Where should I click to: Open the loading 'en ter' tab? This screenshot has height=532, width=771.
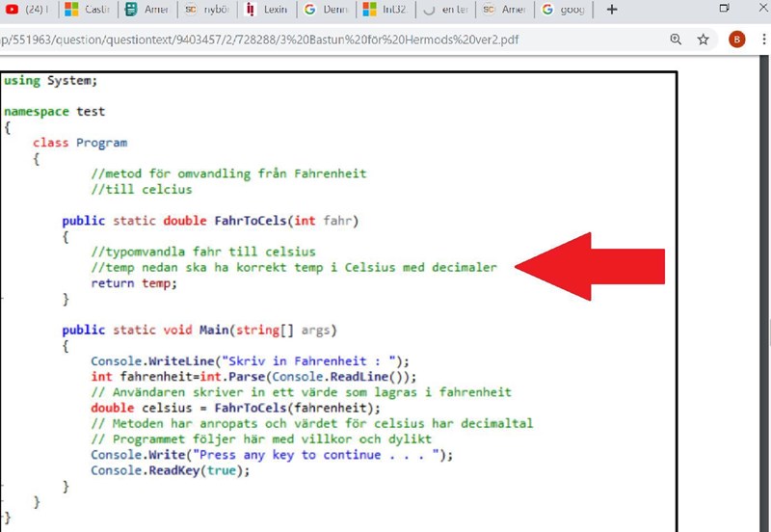tap(445, 10)
